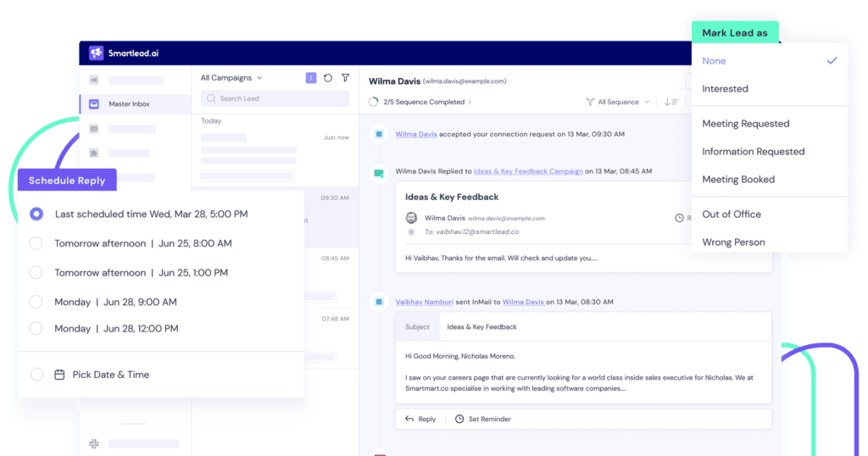This screenshot has height=456, width=868.
Task: Choose Out of Office from lead status menu
Action: [732, 214]
